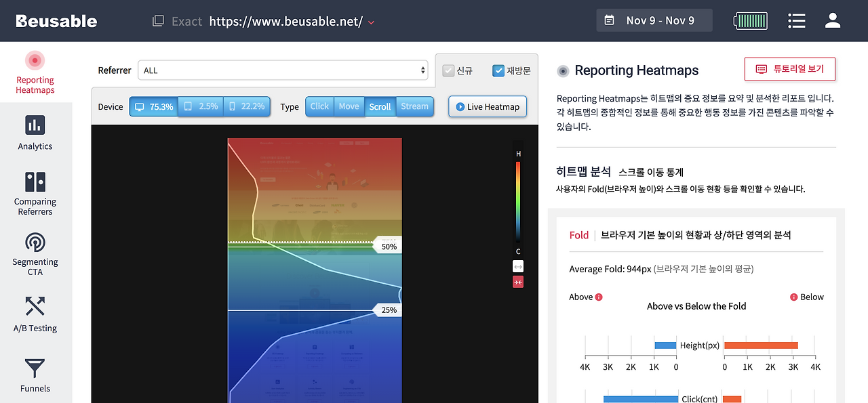Viewport: 868px width, 403px height.
Task: Click the copy pages icon beside Exact
Action: point(158,21)
